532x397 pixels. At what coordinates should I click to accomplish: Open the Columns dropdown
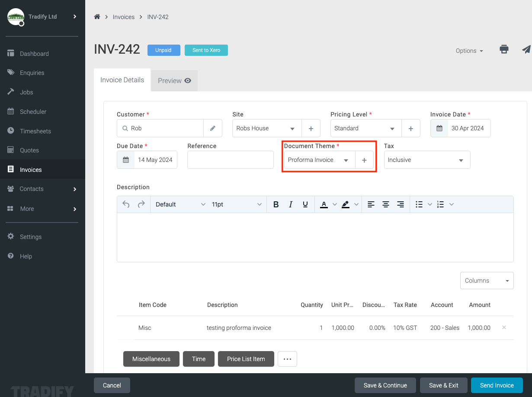pyautogui.click(x=487, y=281)
